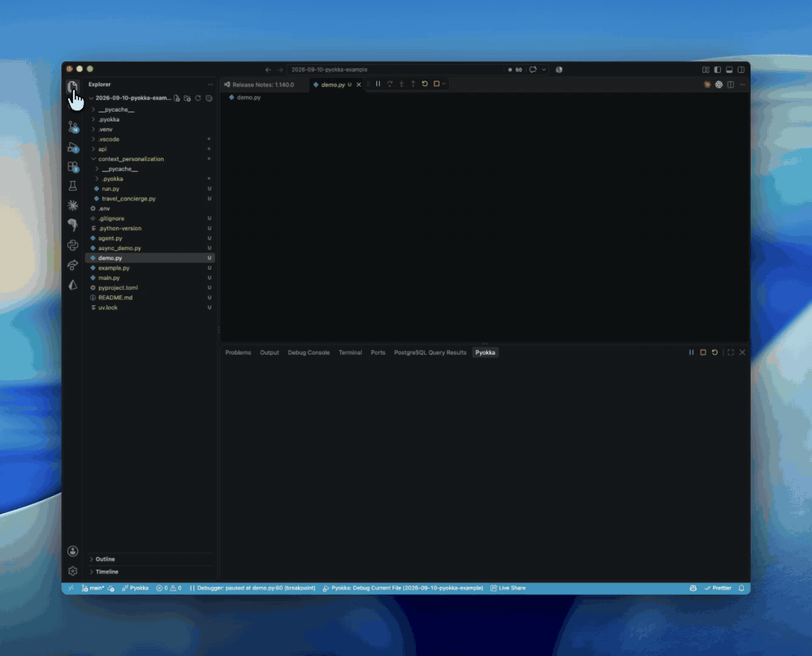Pause button in floating debug toolbar
The image size is (812, 656).
378,84
